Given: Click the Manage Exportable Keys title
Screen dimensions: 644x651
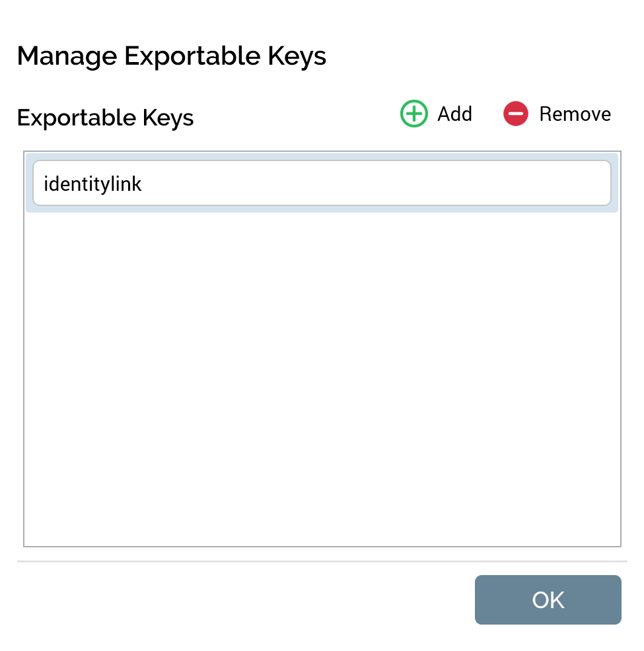Looking at the screenshot, I should (x=172, y=57).
